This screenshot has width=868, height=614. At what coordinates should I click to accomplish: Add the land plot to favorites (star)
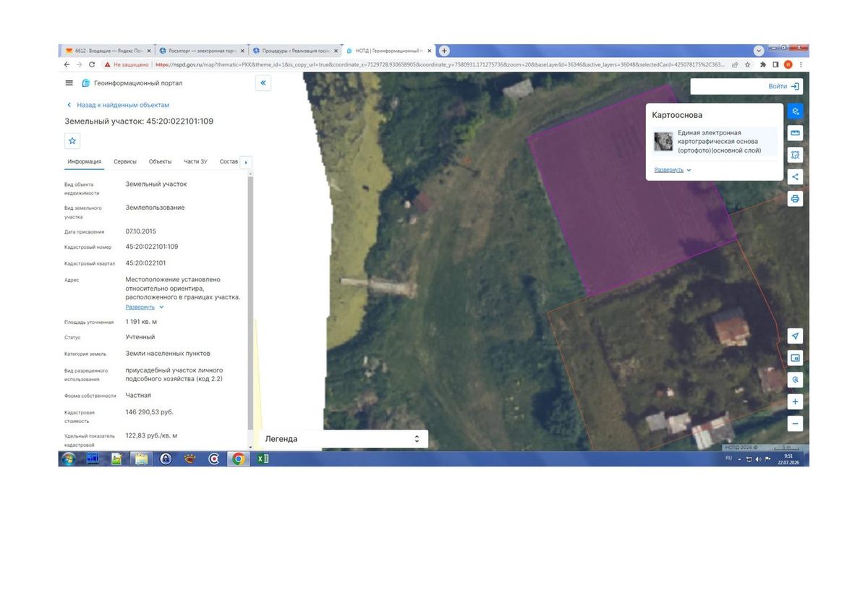click(x=72, y=141)
